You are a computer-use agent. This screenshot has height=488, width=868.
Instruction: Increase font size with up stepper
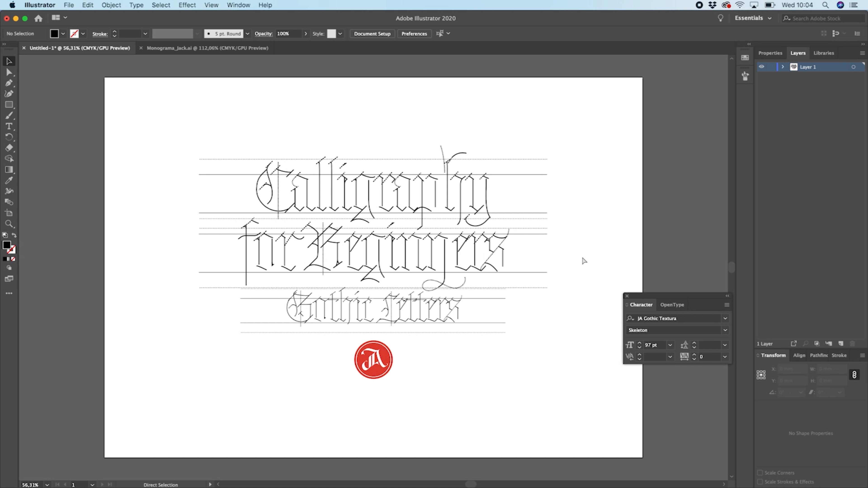point(639,343)
